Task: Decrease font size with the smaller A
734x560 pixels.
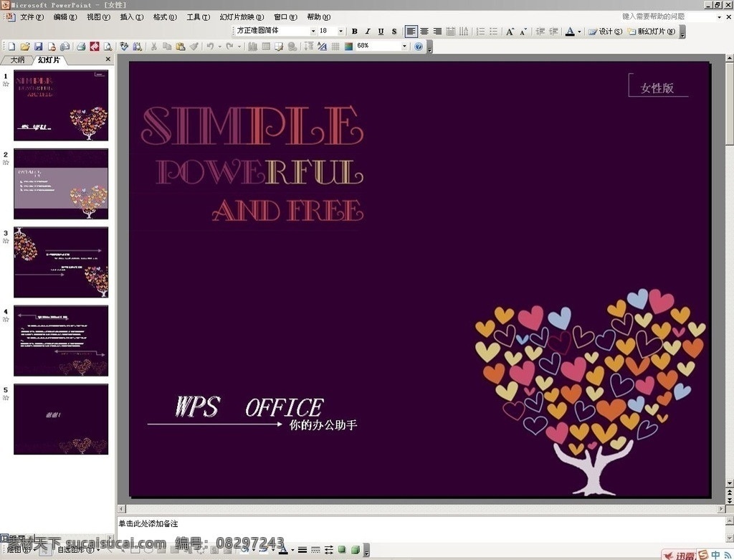Action: pos(523,32)
